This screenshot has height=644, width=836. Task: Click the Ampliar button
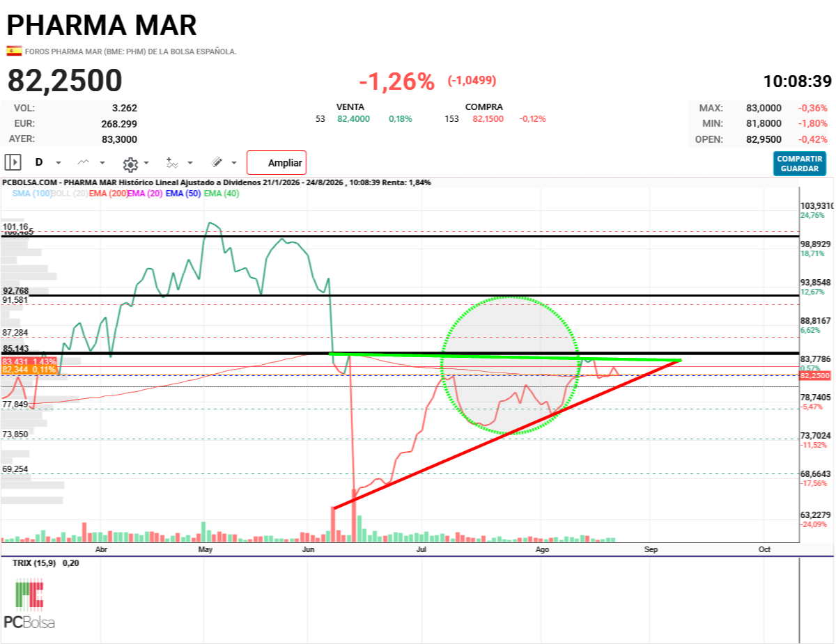[x=277, y=163]
